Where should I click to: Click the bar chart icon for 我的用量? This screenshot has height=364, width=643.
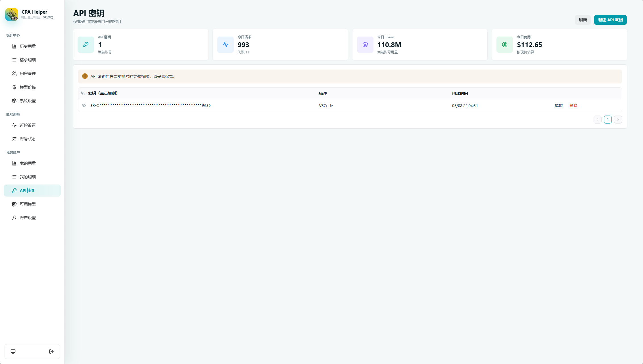click(14, 163)
